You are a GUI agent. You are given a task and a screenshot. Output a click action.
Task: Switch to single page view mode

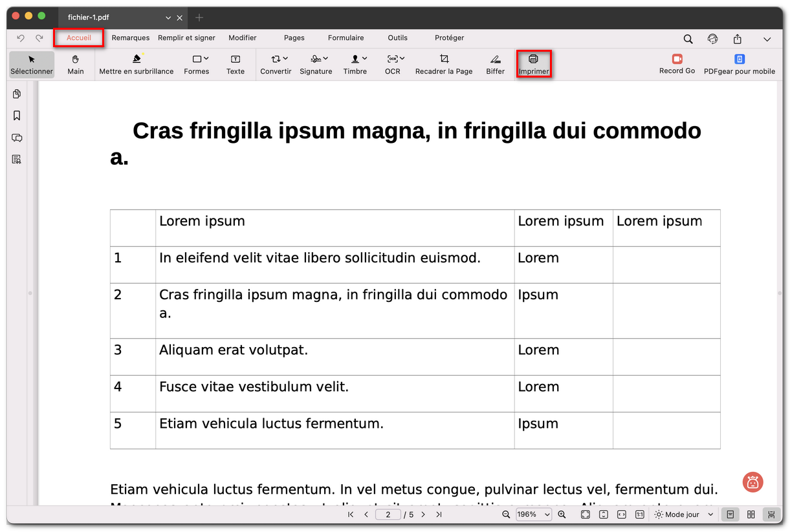(x=730, y=515)
